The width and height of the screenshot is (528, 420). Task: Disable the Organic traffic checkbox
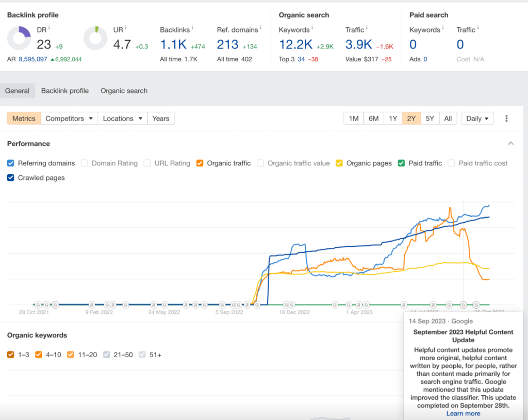pos(200,163)
